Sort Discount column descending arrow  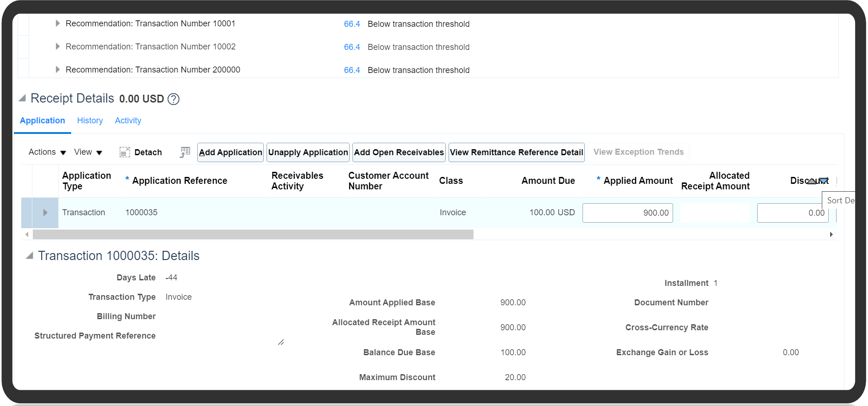(x=823, y=181)
